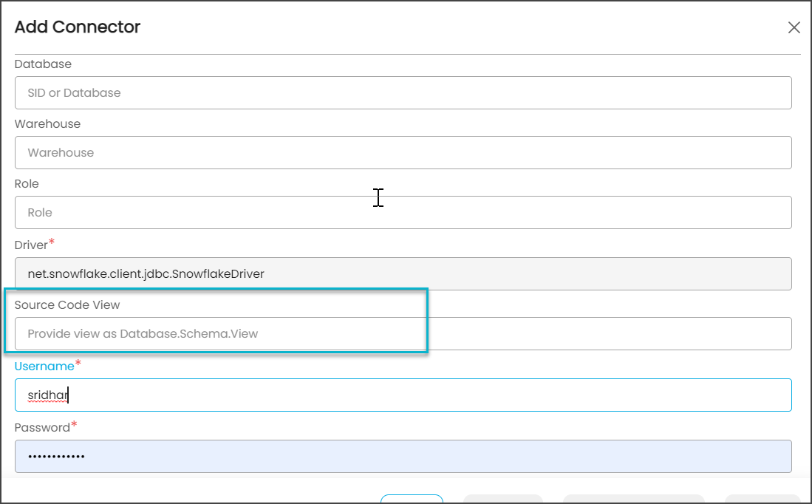
Task: Click the blue Username label
Action: coord(44,367)
